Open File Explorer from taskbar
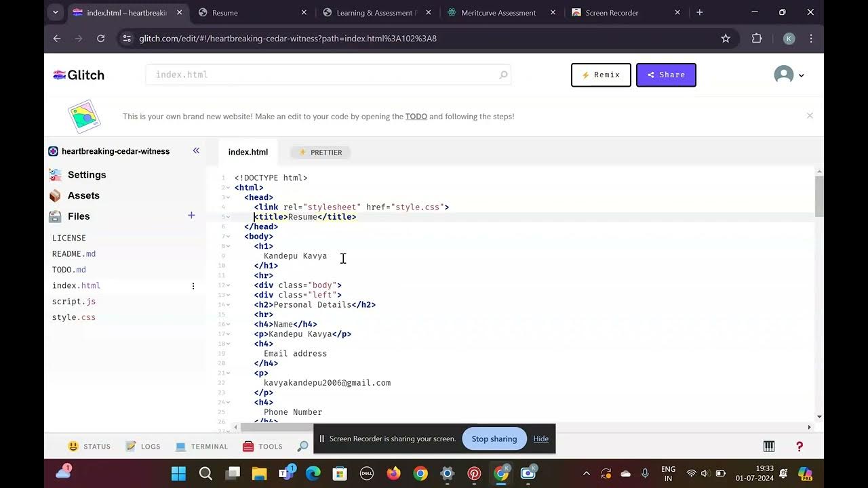868x488 pixels. (259, 473)
